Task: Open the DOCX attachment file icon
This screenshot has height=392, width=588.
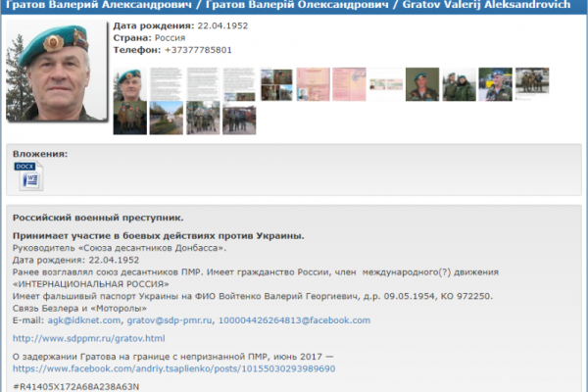Action: coord(28,176)
